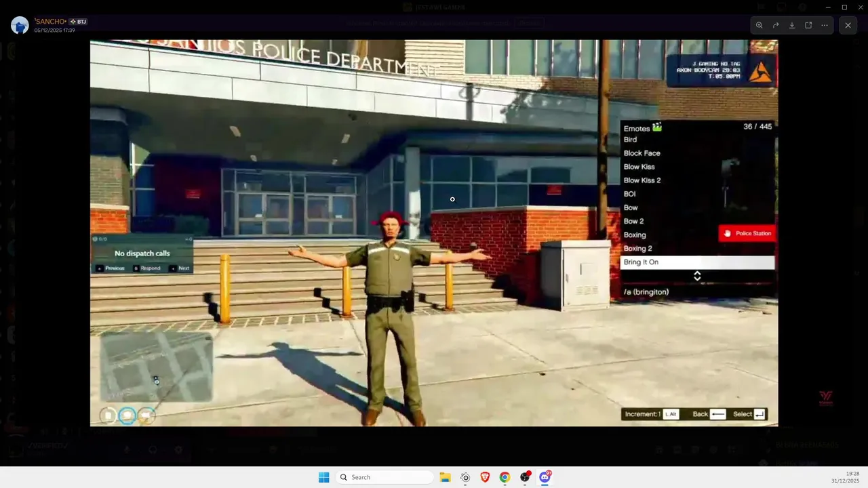Activate the highlighted Bring It On emote
This screenshot has height=488, width=868.
click(x=697, y=262)
